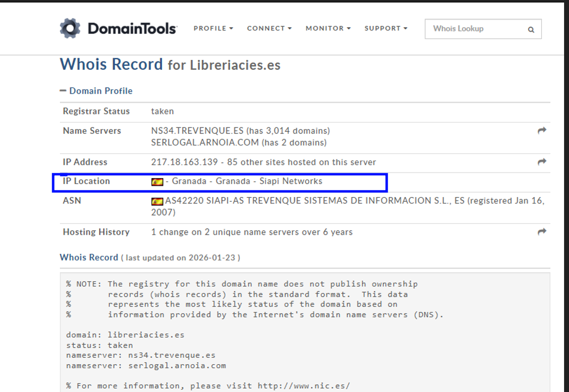Viewport: 569px width, 392px height.
Task: Click SERLOGAL.ARNOIA.COM name server entry
Action: click(239, 143)
